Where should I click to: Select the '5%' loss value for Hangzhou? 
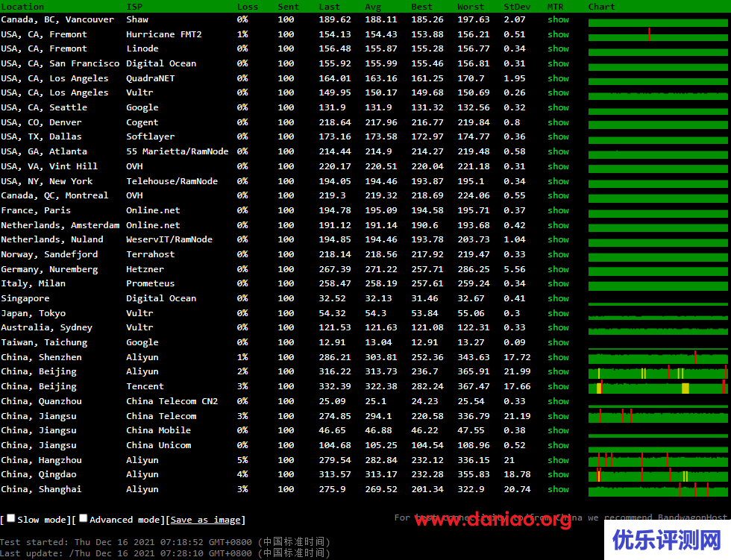(242, 460)
